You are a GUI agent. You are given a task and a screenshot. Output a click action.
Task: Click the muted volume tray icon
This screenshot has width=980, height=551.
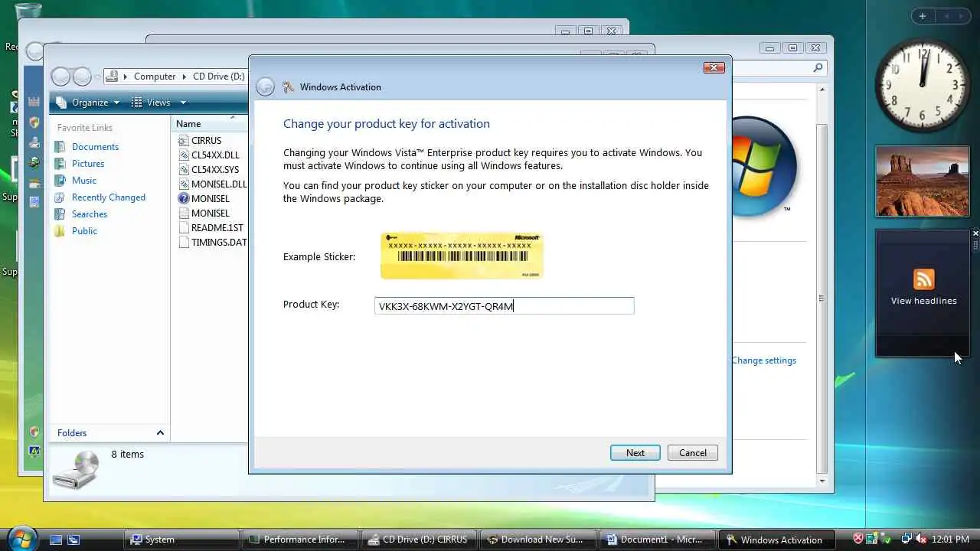tap(921, 540)
